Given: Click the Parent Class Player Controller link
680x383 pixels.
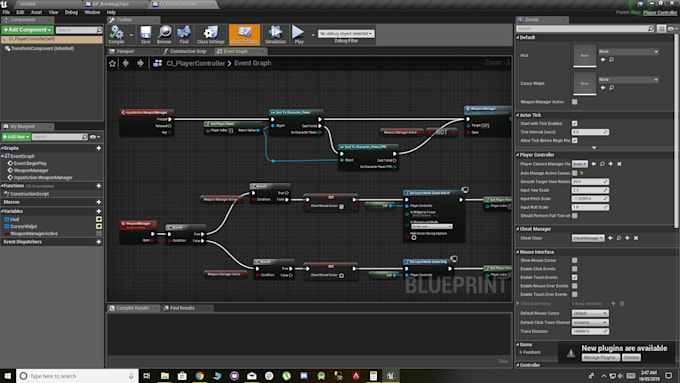Looking at the screenshot, I should pyautogui.click(x=660, y=13).
